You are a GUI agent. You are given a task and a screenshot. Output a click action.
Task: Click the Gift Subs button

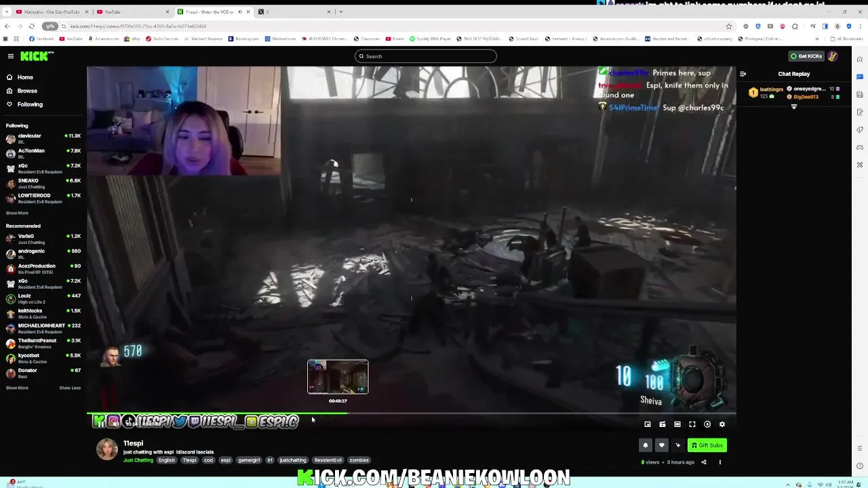(x=707, y=445)
